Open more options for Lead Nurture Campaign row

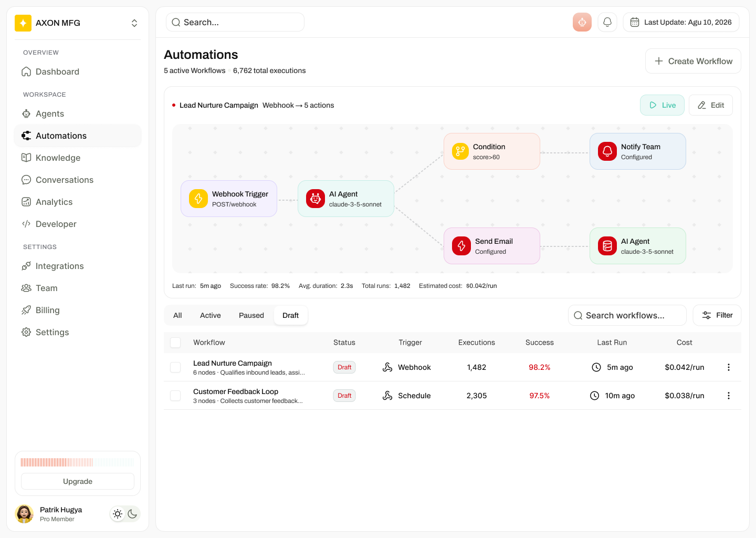click(729, 367)
